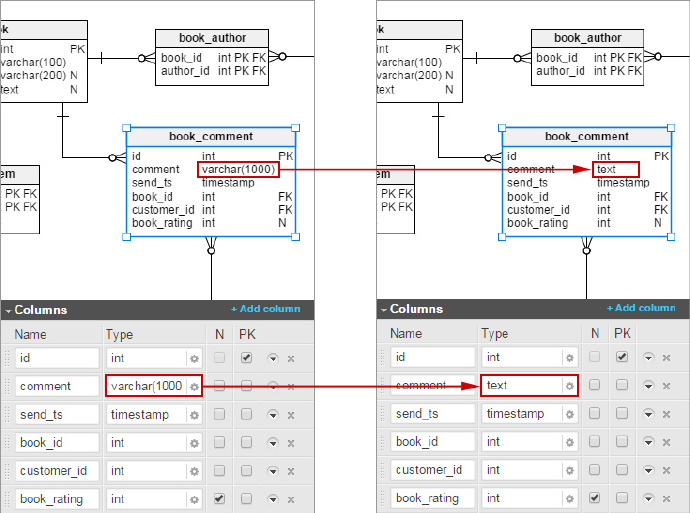The image size is (690, 513).
Task: Select book_author table, right diagram
Action: (x=587, y=58)
